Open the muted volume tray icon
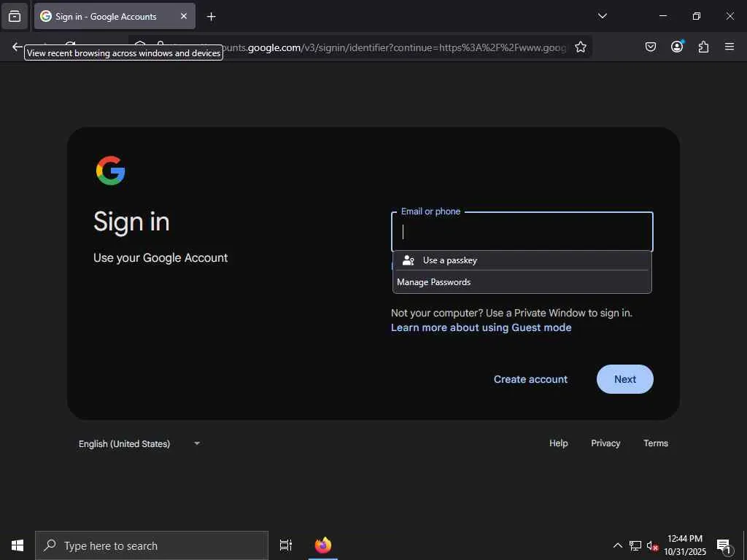The width and height of the screenshot is (747, 560). pos(652,545)
